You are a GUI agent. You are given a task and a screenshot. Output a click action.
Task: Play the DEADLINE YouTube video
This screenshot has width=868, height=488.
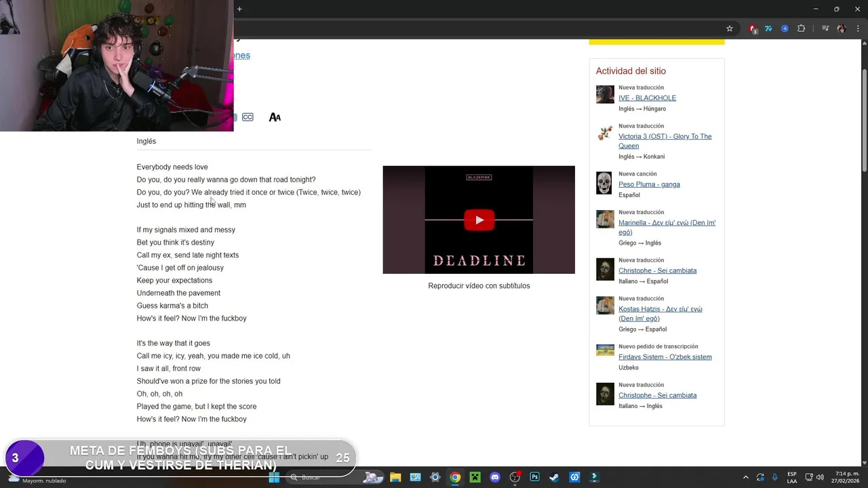479,220
